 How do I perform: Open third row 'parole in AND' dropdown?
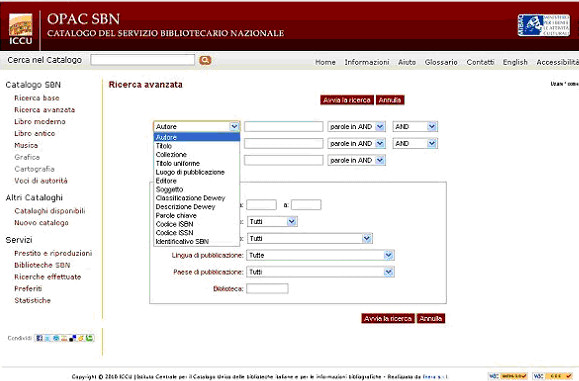click(x=357, y=161)
